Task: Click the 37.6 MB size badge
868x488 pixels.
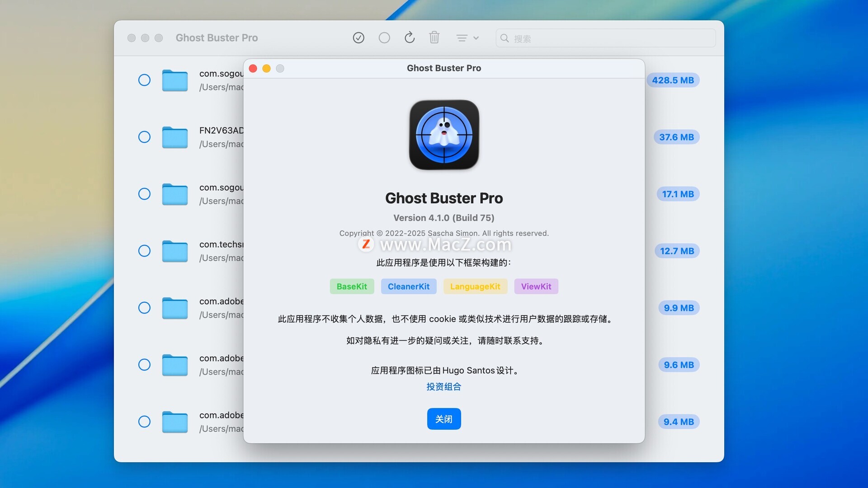Action: pyautogui.click(x=676, y=137)
